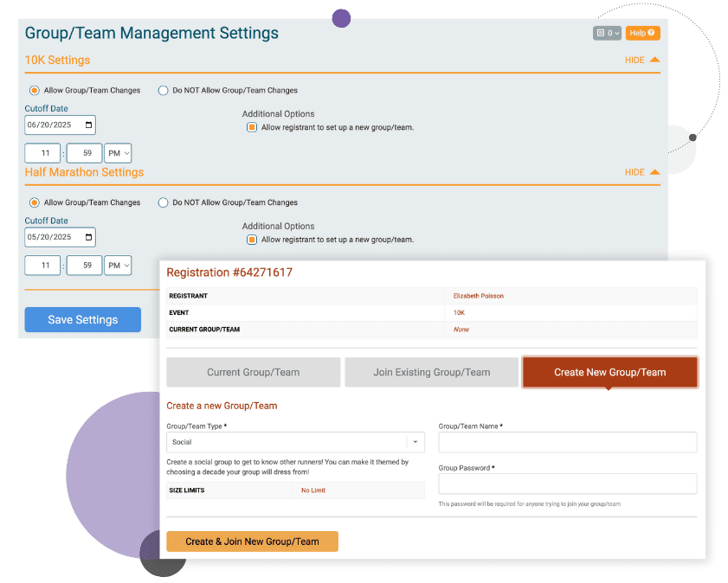Open the 10K AM/PM dropdown
Image resolution: width=728 pixels, height=583 pixels.
[x=118, y=153]
